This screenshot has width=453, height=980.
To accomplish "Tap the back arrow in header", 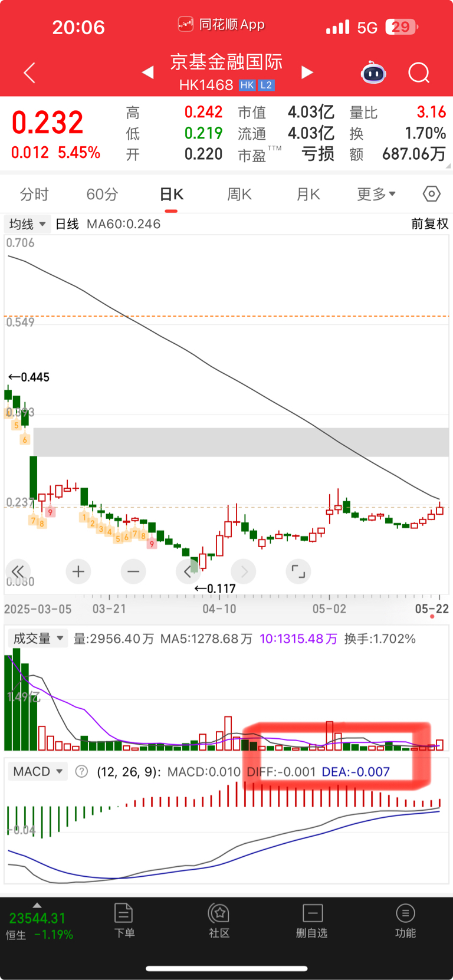I will point(29,73).
